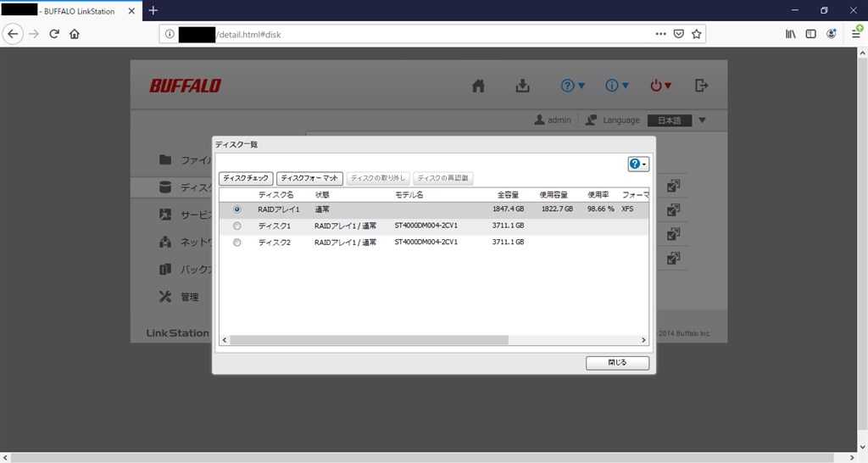The height and width of the screenshot is (463, 868).
Task: Click the browser Home button
Action: (x=75, y=34)
